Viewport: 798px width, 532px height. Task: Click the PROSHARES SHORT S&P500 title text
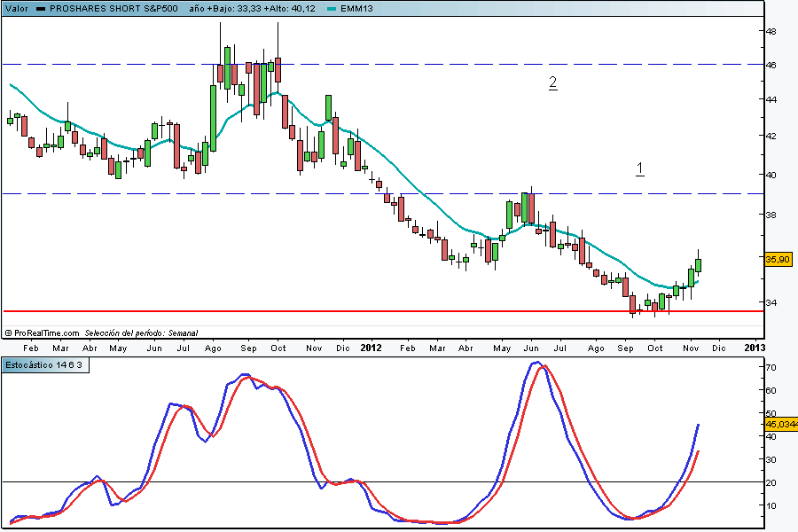pos(113,8)
